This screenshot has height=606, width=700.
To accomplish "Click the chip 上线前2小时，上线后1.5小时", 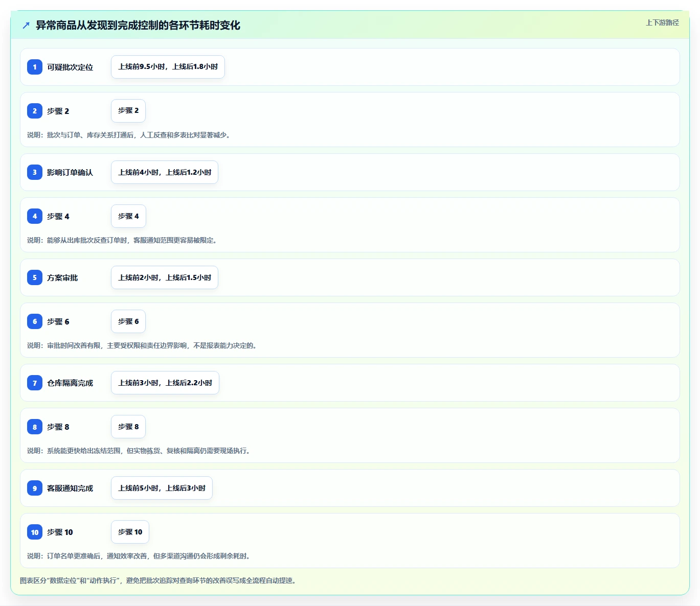I will point(165,277).
